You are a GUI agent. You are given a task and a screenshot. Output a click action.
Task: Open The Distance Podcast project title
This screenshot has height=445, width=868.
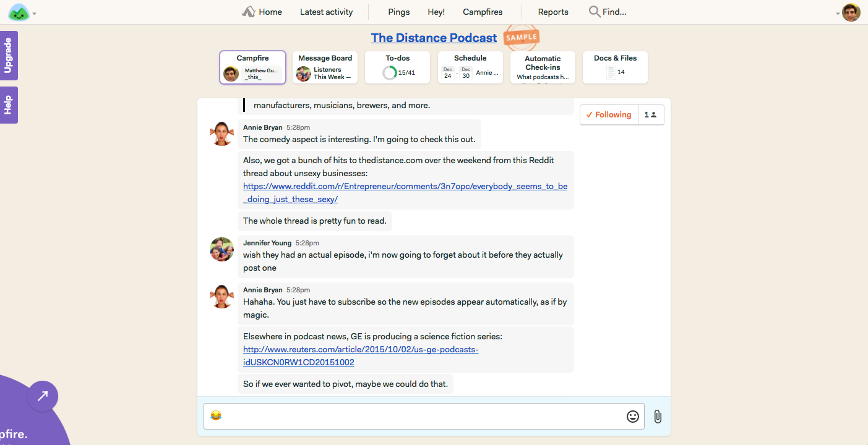pos(434,38)
